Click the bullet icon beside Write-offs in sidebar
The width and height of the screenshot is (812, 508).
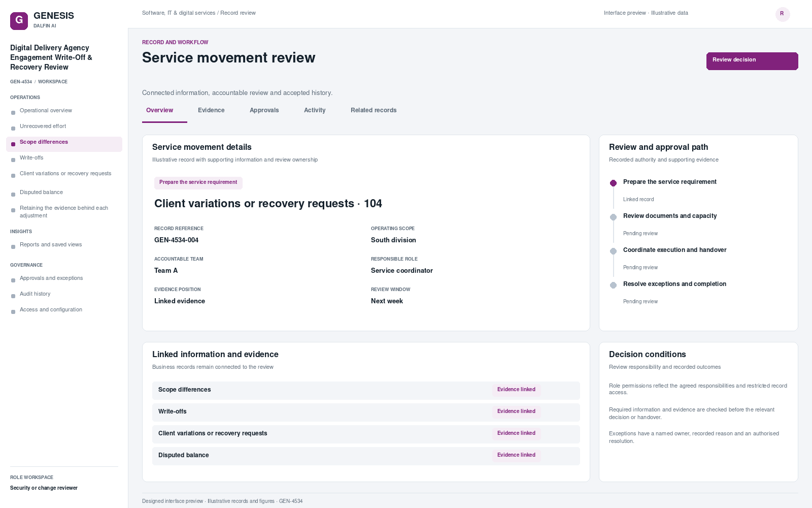click(x=13, y=160)
